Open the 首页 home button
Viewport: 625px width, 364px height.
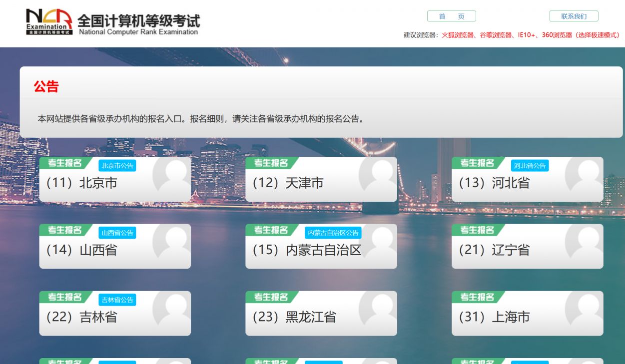click(452, 16)
